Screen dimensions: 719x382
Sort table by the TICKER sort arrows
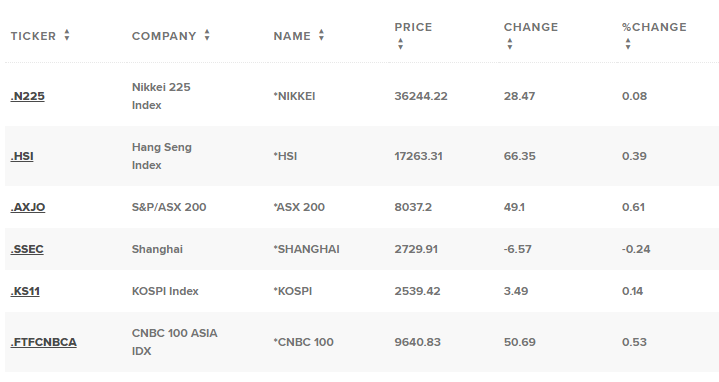click(x=67, y=35)
